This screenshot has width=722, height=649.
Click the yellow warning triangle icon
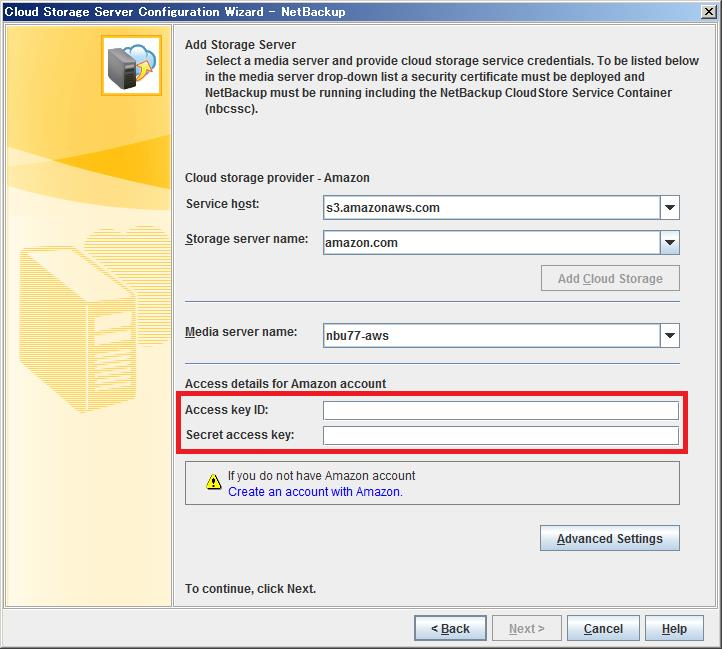pyautogui.click(x=213, y=482)
